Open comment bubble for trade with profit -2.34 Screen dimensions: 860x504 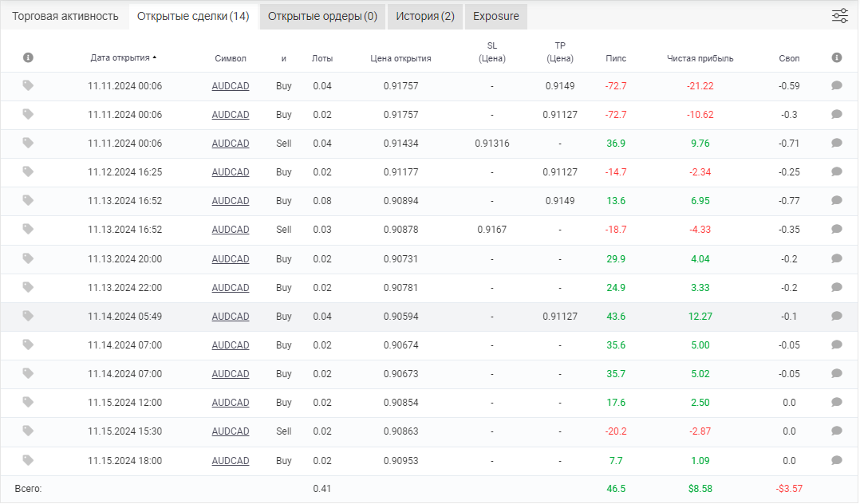pos(836,171)
